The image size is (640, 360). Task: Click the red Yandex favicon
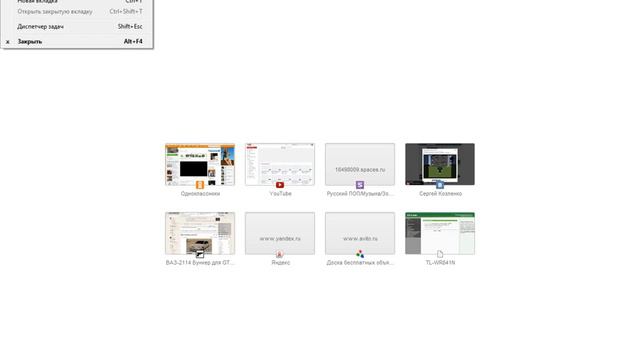point(280,254)
